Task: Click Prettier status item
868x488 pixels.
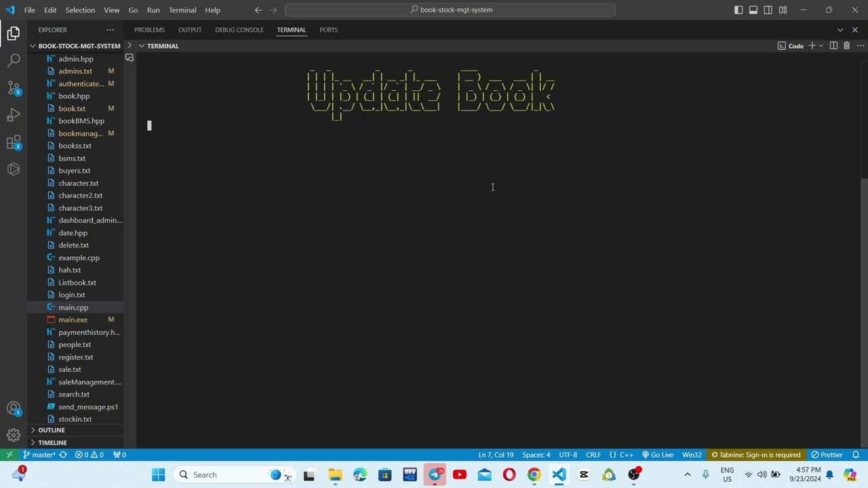Action: [827, 455]
